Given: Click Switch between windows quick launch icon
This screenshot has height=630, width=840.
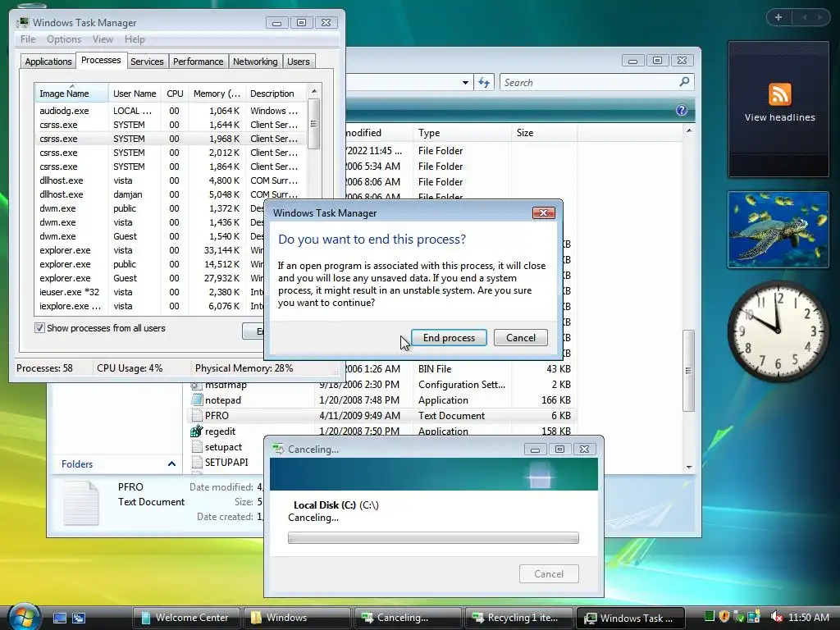Looking at the screenshot, I should [79, 618].
